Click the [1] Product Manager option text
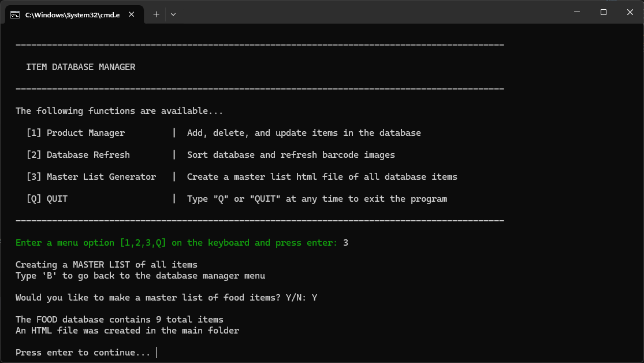This screenshot has width=644, height=363. pyautogui.click(x=75, y=133)
